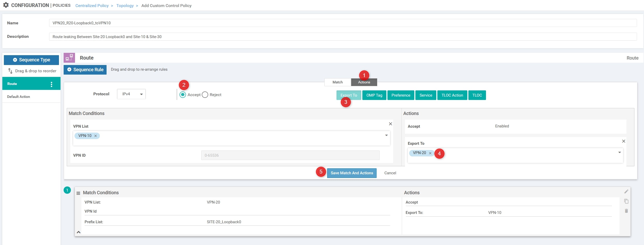Remove VPN List match condition with X
Viewport: 644px width, 245px height.
point(391,124)
